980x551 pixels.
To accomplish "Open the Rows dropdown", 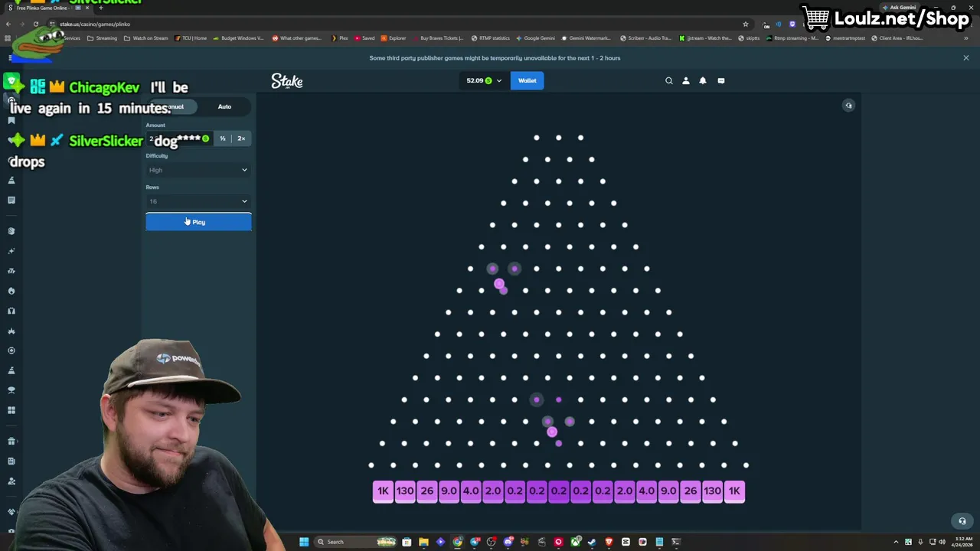I will pos(198,201).
